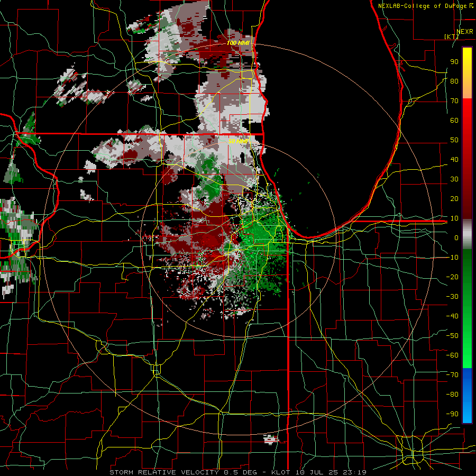Click the 30 value on the velocity scale

454,179
